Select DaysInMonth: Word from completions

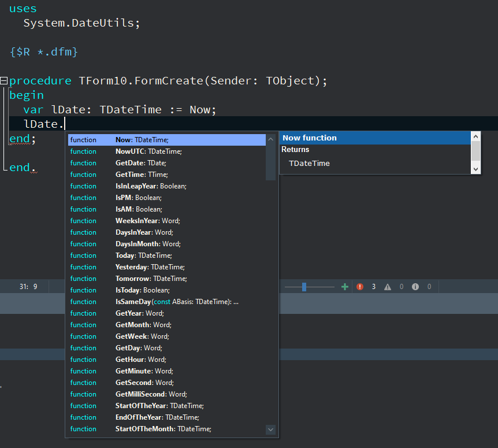pos(167,244)
